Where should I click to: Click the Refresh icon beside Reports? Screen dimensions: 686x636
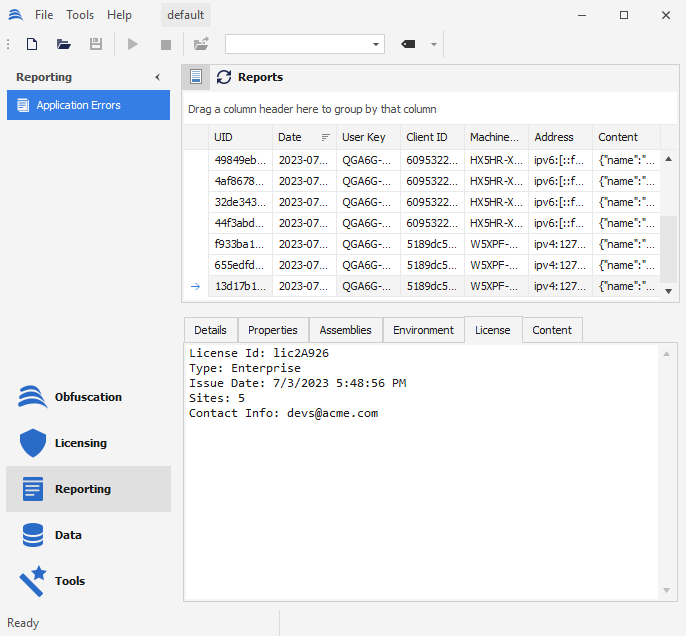pyautogui.click(x=224, y=77)
